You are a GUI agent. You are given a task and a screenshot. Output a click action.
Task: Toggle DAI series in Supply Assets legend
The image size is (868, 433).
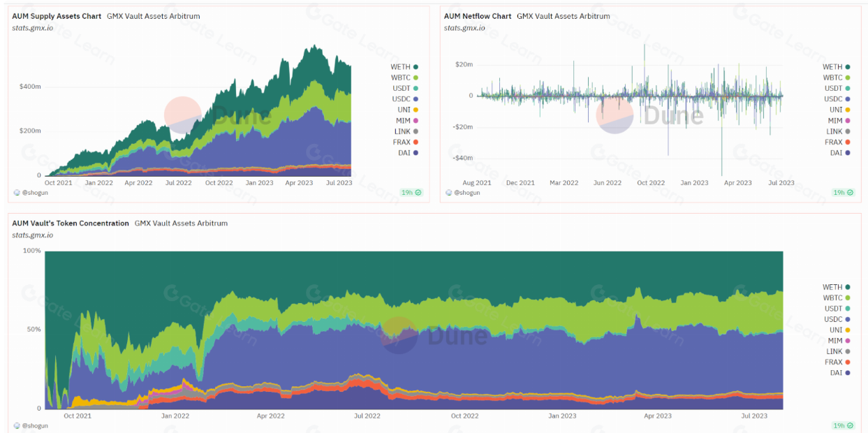[404, 153]
